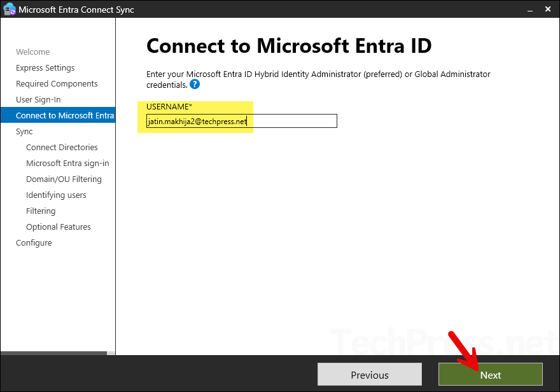560x392 pixels.
Task: Click the Previous button
Action: click(369, 375)
